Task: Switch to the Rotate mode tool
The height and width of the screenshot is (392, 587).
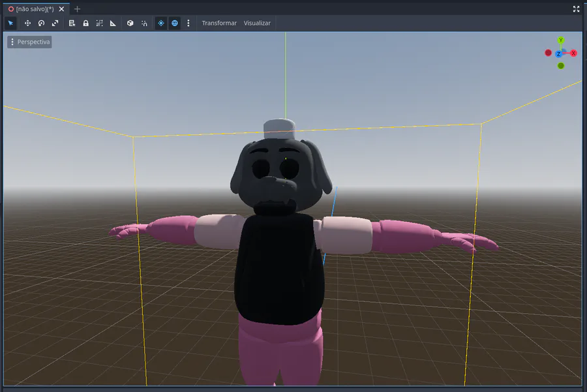Action: tap(41, 23)
